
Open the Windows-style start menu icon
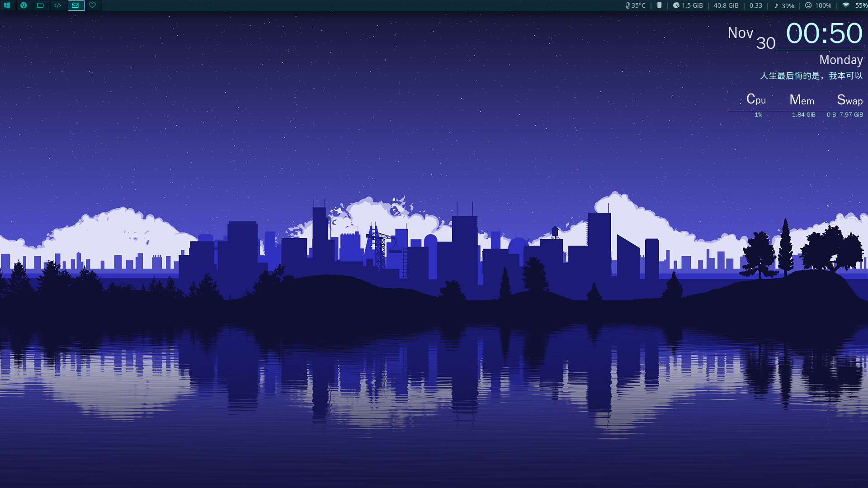(x=7, y=5)
